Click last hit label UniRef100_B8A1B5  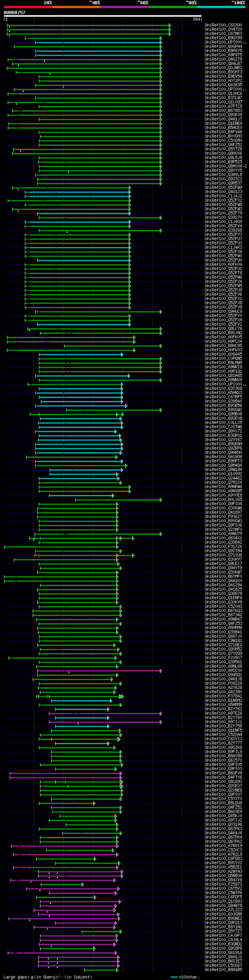pos(223,970)
